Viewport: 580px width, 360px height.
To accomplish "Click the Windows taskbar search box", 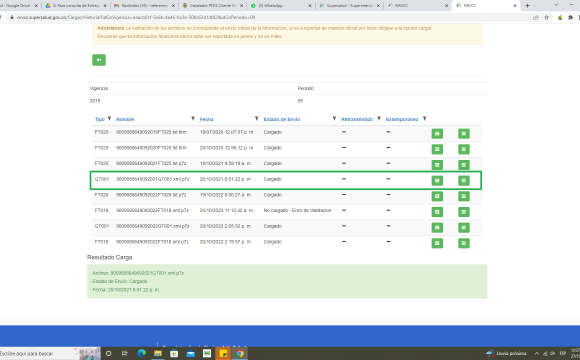I will [39, 353].
